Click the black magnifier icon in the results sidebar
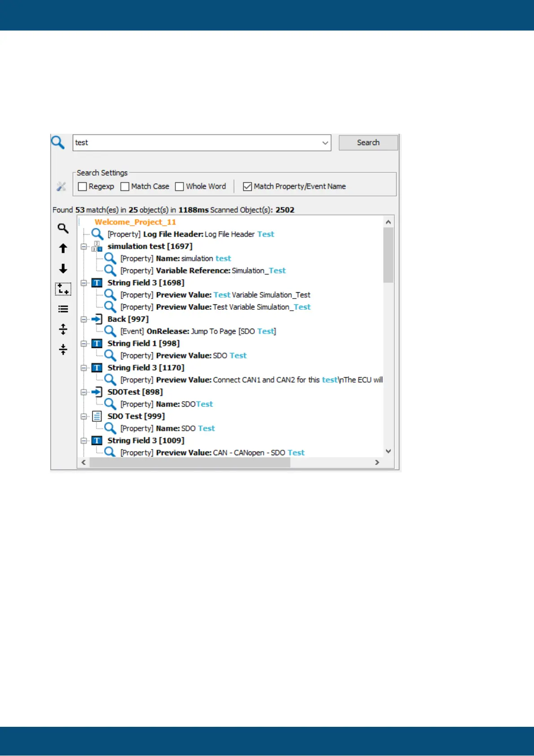 point(63,229)
